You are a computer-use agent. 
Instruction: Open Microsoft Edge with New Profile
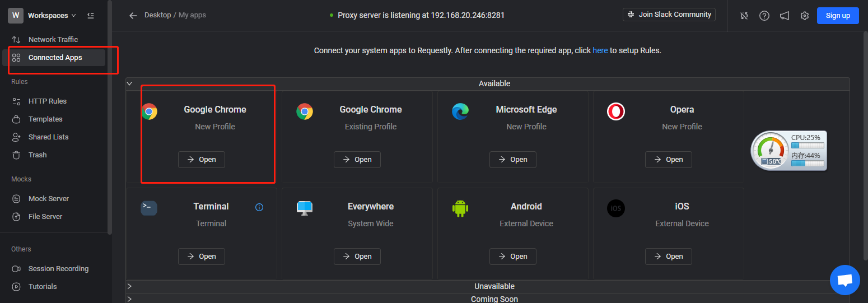[513, 160]
